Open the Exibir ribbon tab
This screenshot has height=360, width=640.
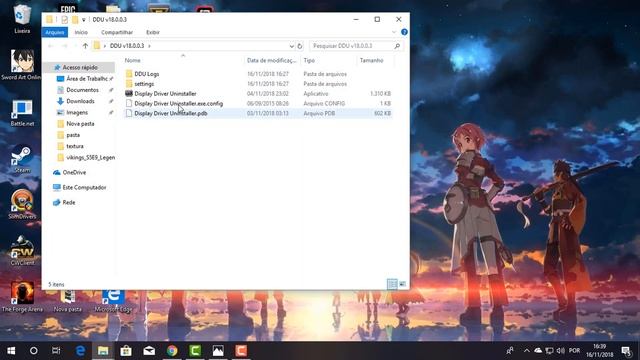coord(153,32)
